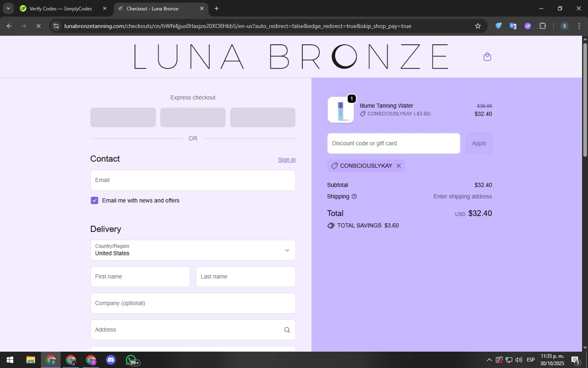Screen dimensions: 588x368
Task: Click the purple round extension icon
Action: (528, 26)
